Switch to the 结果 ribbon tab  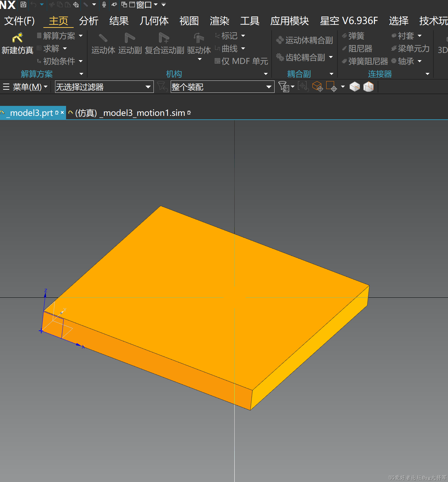[119, 21]
